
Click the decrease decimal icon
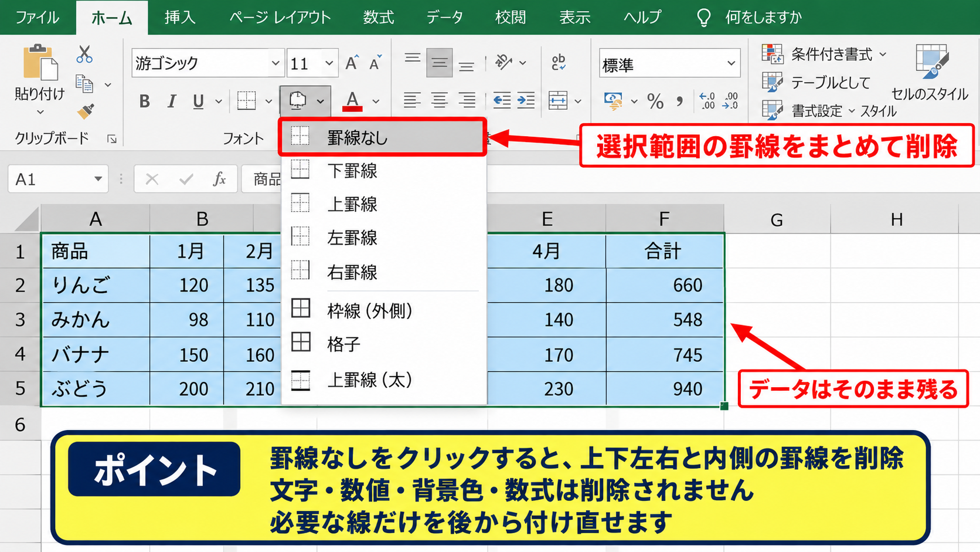pyautogui.click(x=730, y=100)
